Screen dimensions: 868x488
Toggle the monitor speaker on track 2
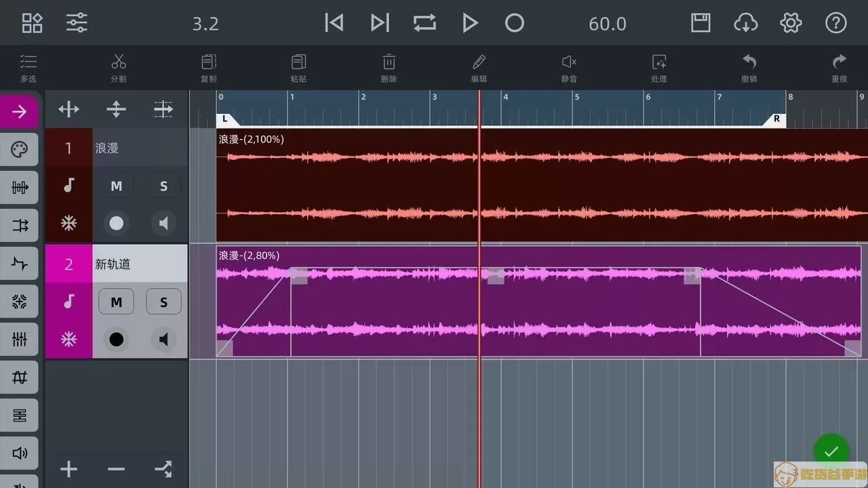click(x=163, y=339)
